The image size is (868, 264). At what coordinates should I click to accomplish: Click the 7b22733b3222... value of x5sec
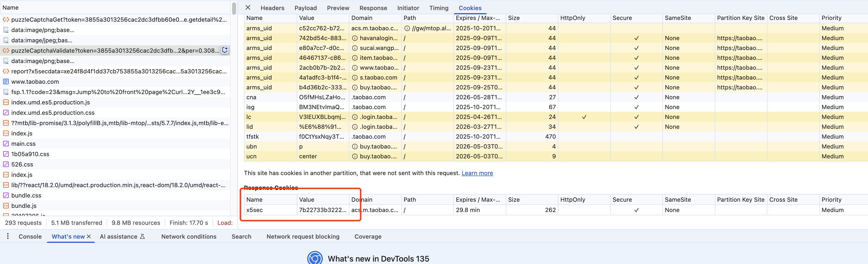tap(322, 210)
